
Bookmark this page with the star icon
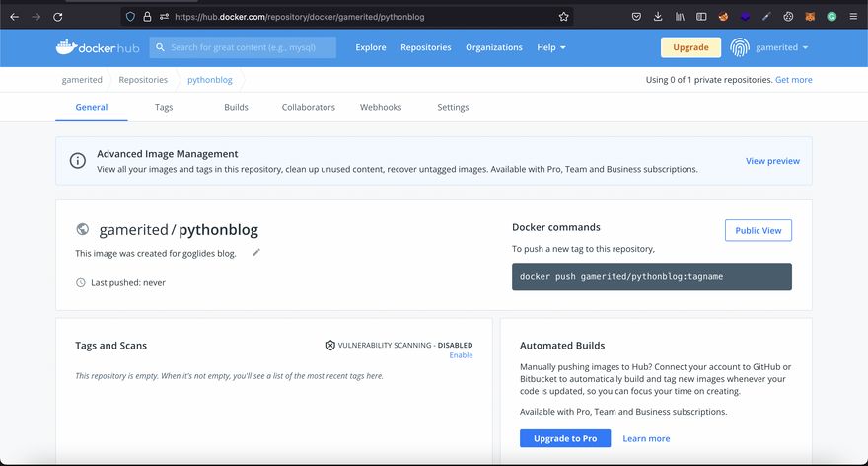pos(563,17)
